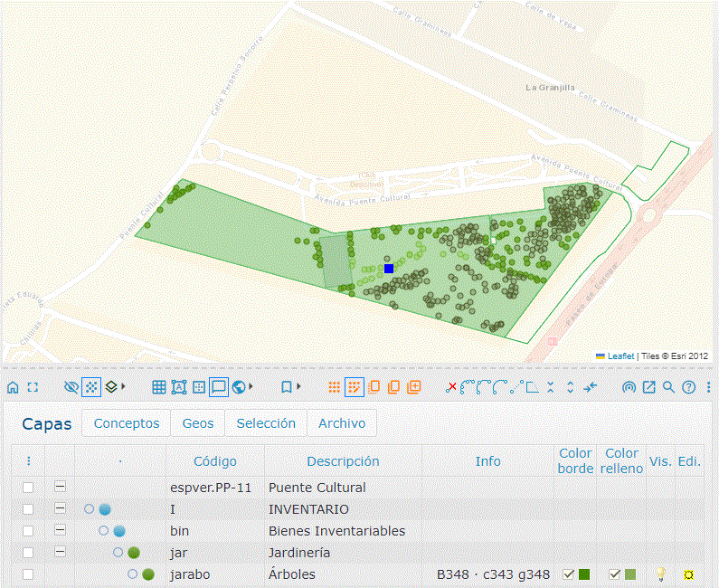
Task: Click the speech bubble labels icon
Action: [x=218, y=387]
